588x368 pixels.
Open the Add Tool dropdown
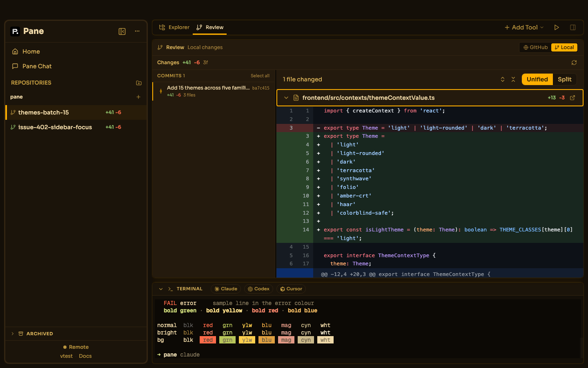pyautogui.click(x=524, y=27)
